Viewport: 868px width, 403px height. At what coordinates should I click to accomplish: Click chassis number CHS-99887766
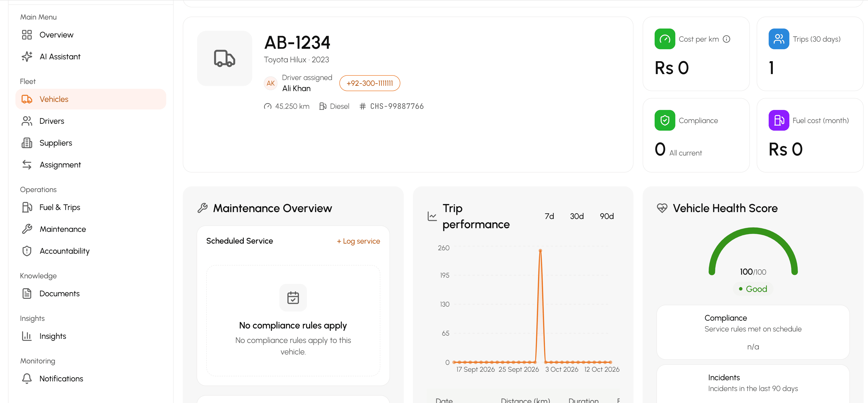coord(397,107)
